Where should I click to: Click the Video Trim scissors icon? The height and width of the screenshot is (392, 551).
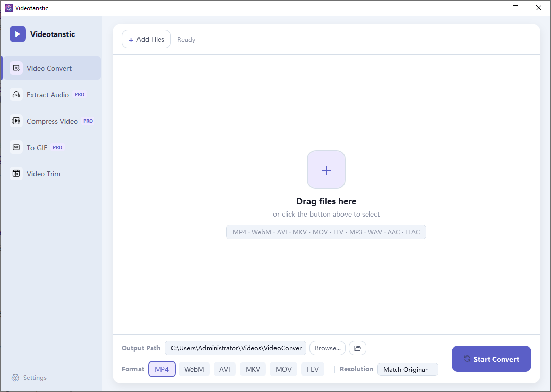click(16, 173)
